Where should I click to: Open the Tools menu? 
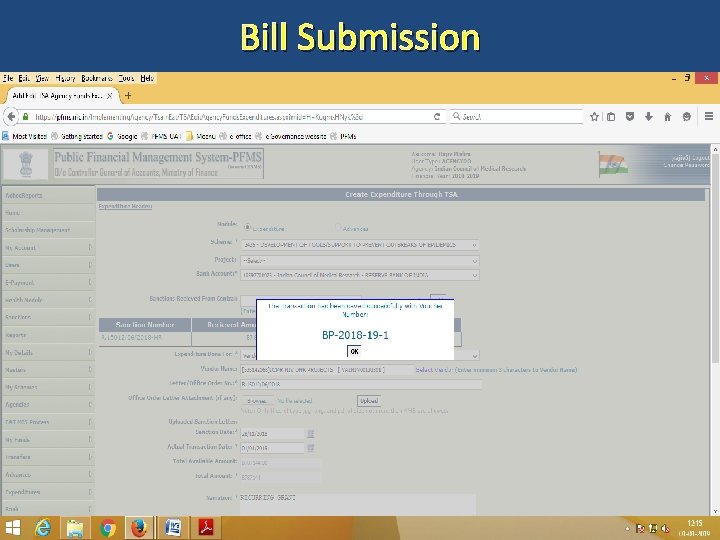tap(126, 78)
